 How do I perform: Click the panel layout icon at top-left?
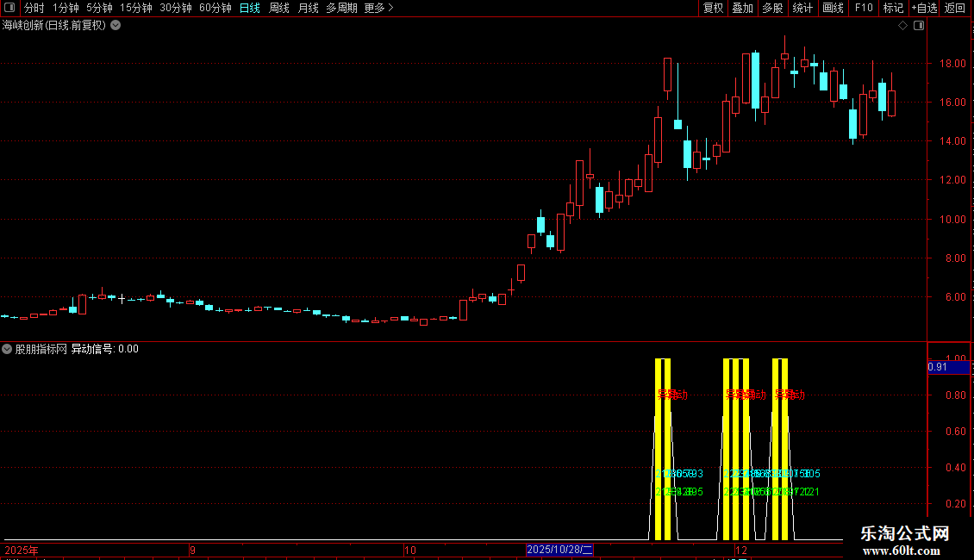[x=9, y=8]
